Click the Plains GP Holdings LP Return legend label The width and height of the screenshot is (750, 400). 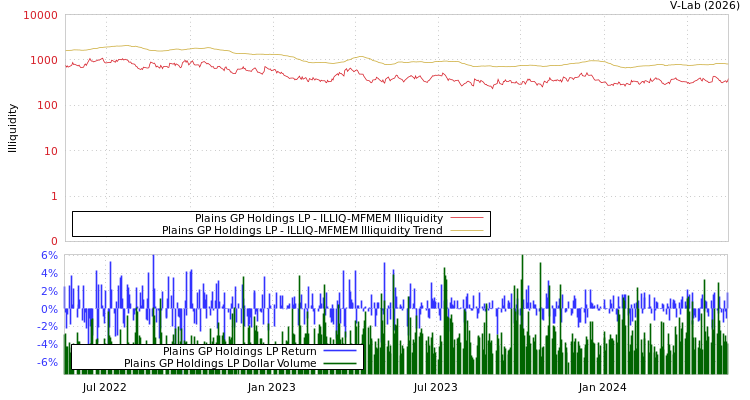(x=239, y=351)
